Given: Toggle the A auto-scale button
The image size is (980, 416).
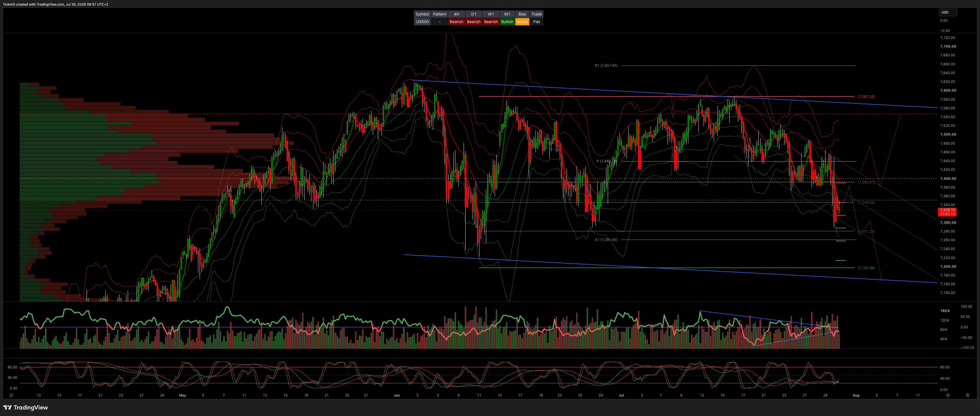Looking at the screenshot, I should pos(948,395).
